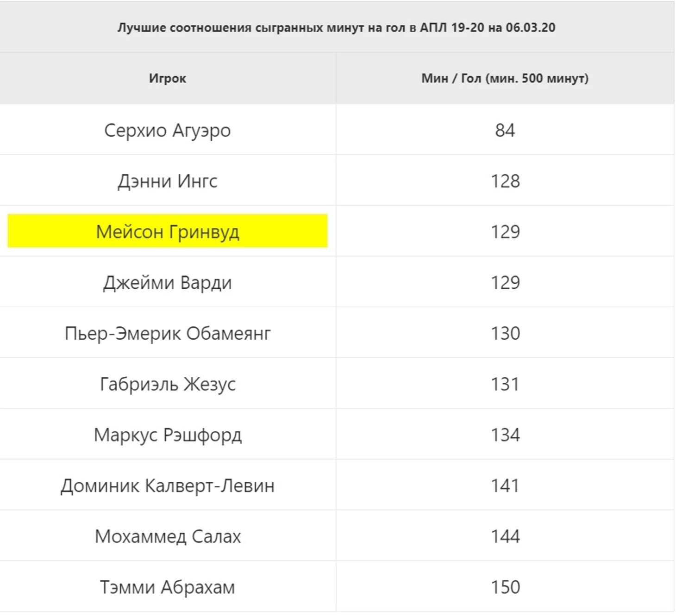Click the yellow highlighted Мейсон Гринвуд cell

pyautogui.click(x=168, y=231)
